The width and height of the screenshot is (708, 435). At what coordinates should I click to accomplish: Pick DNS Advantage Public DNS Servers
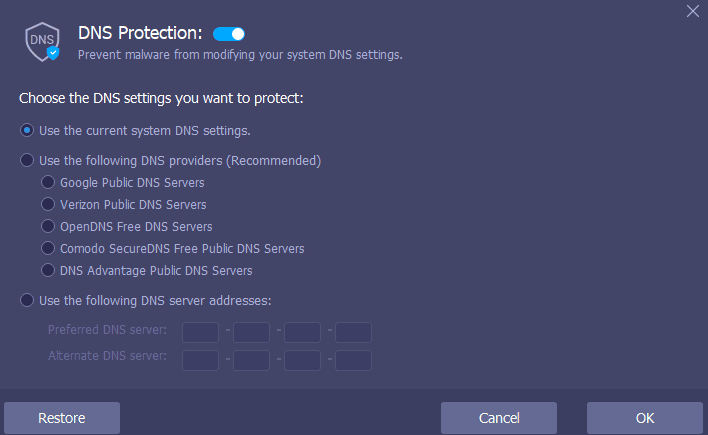click(x=47, y=271)
